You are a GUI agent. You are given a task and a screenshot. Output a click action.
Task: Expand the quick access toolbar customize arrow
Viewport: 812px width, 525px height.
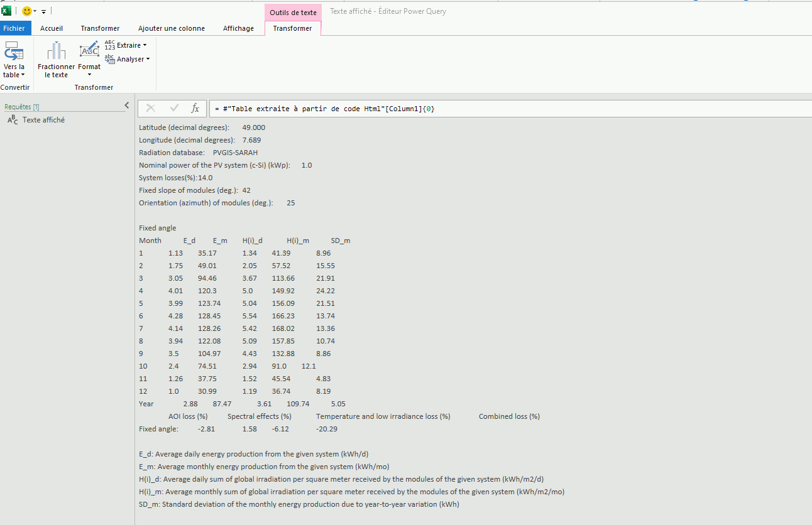(x=43, y=12)
